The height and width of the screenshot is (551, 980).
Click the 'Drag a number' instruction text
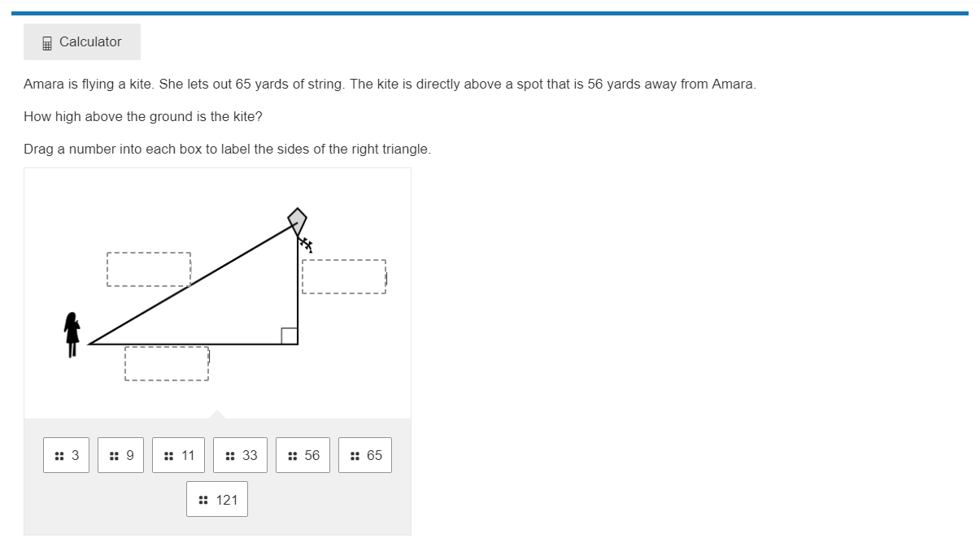[x=227, y=150]
